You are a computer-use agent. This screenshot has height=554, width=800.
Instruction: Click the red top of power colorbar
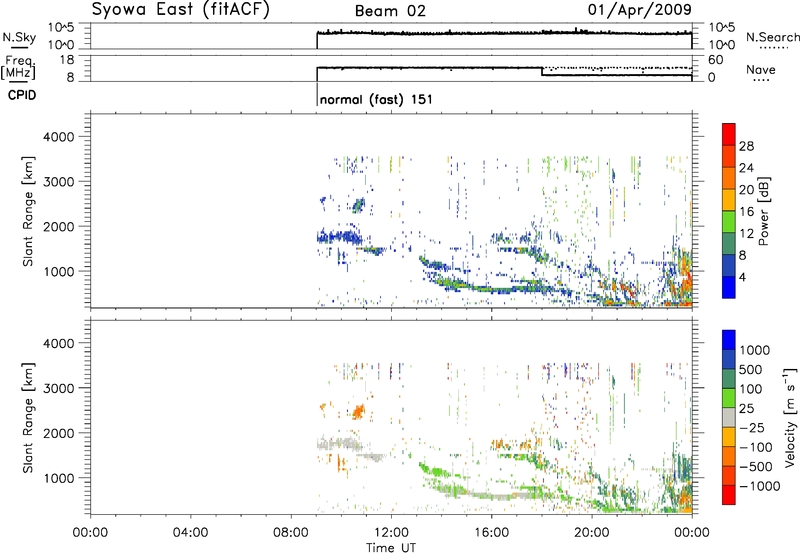(729, 134)
